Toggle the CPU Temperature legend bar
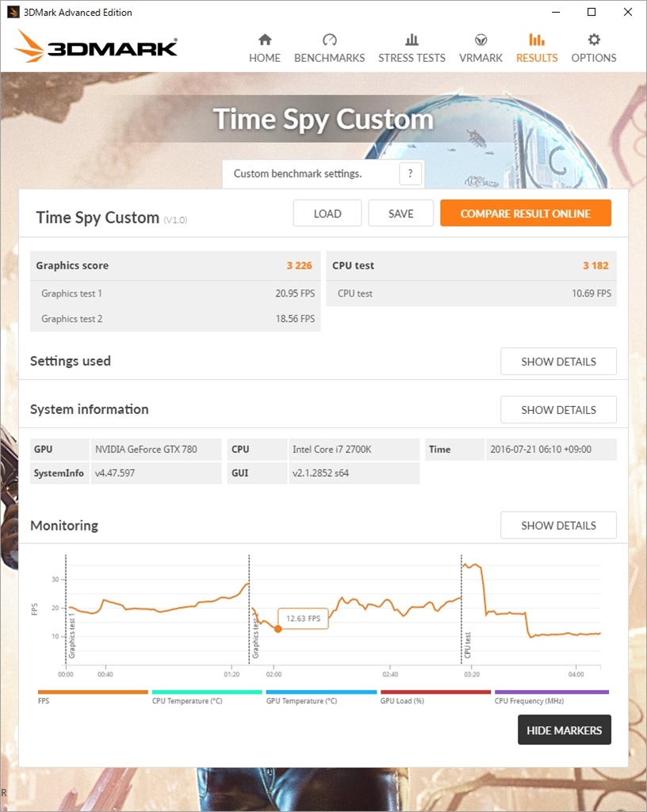 pyautogui.click(x=207, y=691)
